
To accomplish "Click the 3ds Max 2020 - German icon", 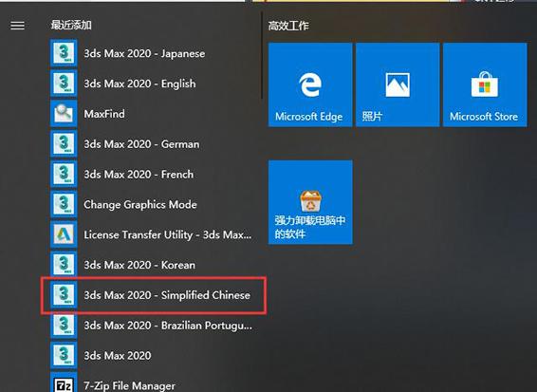I will pyautogui.click(x=64, y=144).
